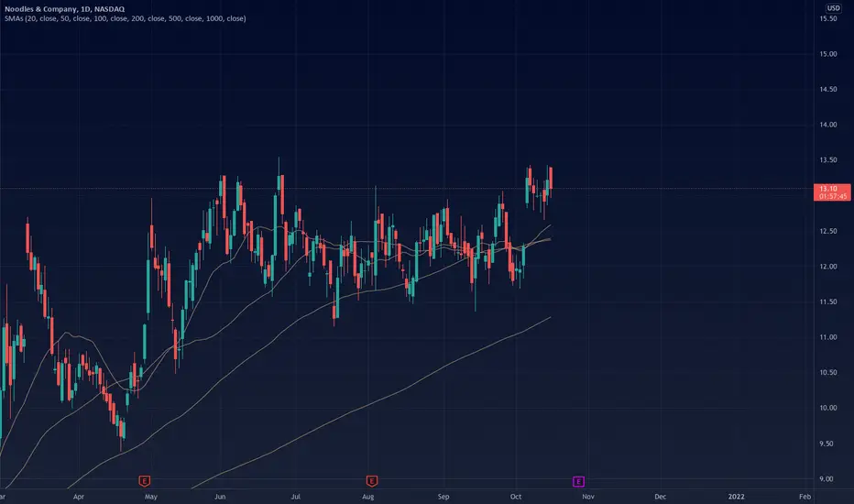
Task: Click the 9.00 price axis label
Action: point(827,479)
